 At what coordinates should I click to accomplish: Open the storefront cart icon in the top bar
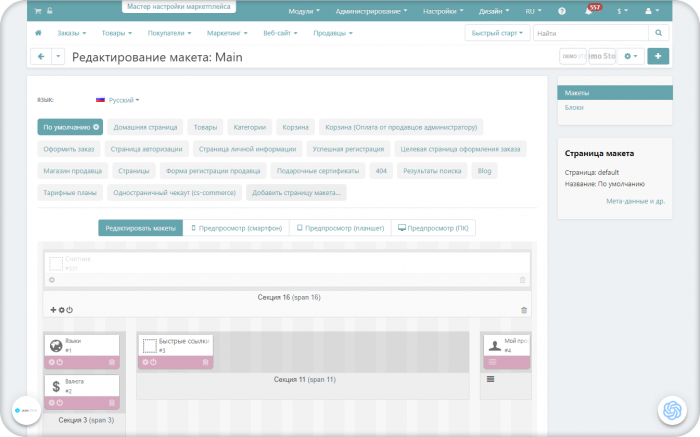pyautogui.click(x=38, y=11)
